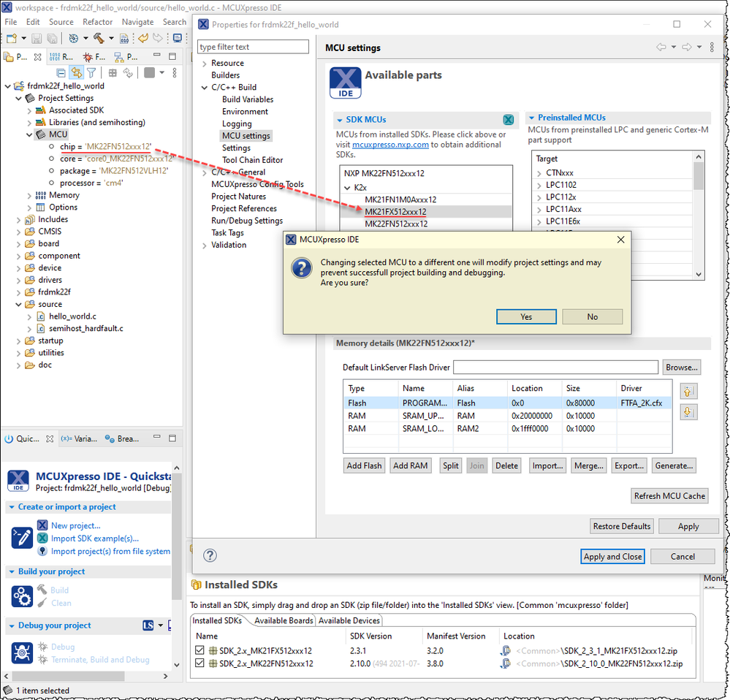
Task: Click the yellow back arrow toolbar icon
Action: click(x=143, y=38)
